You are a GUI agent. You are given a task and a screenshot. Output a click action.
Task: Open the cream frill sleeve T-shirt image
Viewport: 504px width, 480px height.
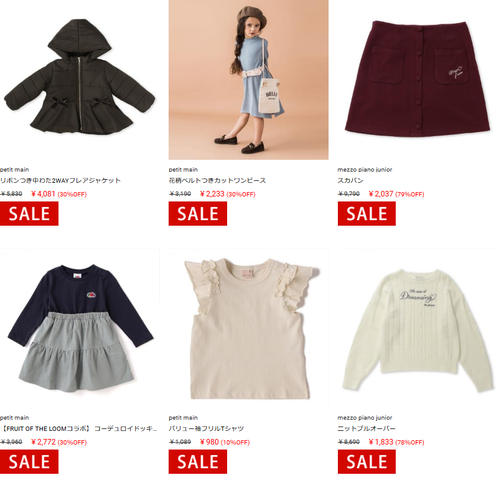[x=249, y=328]
